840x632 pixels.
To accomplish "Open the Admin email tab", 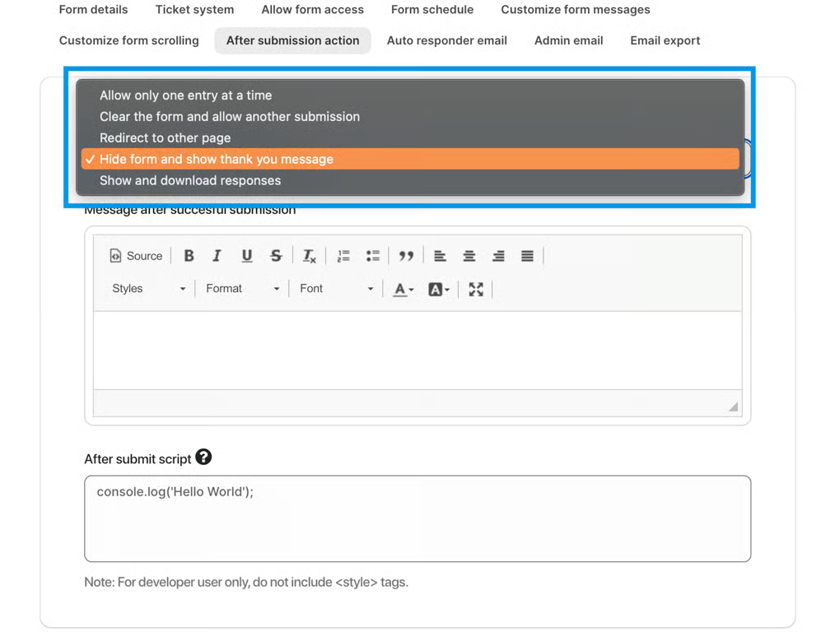I will [x=568, y=40].
